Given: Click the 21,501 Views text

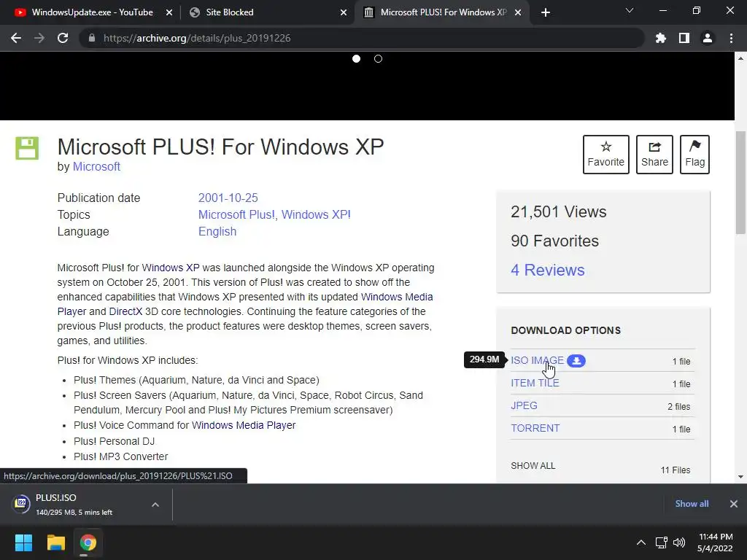Looking at the screenshot, I should [x=558, y=212].
